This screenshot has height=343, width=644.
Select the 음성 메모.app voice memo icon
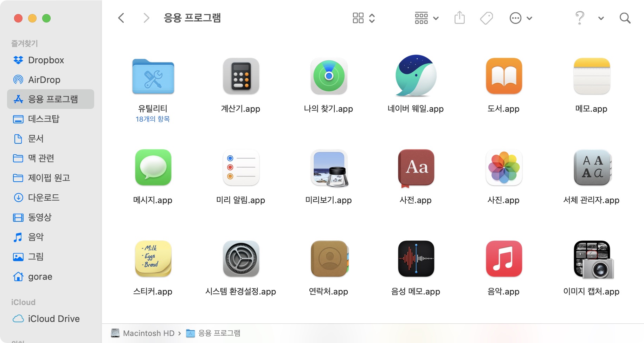click(x=416, y=259)
